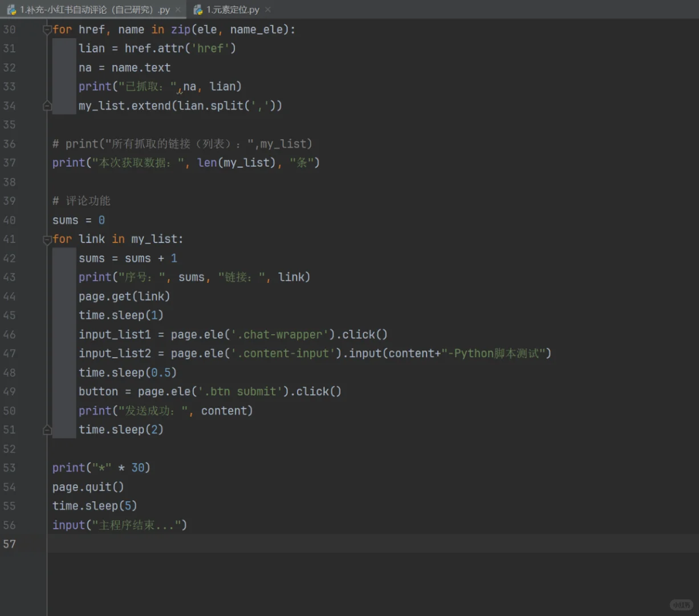Viewport: 699px width, 616px height.
Task: Click 'time.sleep(1)' at line 45
Action: point(121,315)
